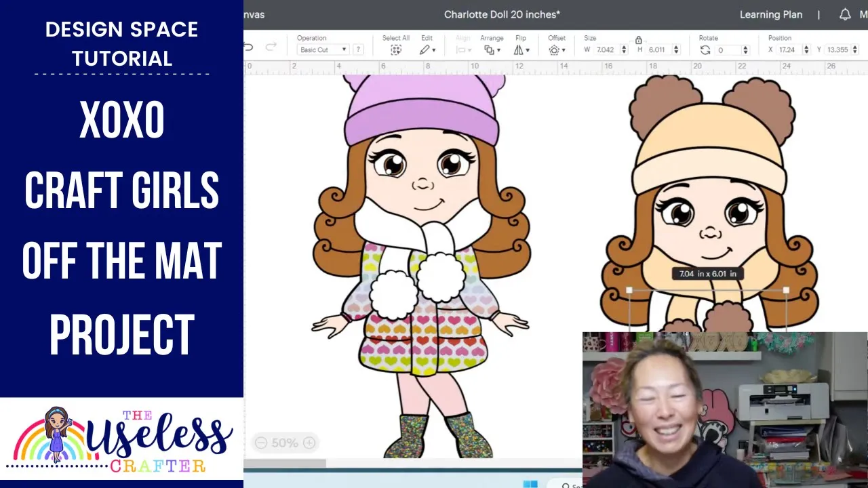Click the Select All icon
868x488 pixels.
(x=396, y=50)
